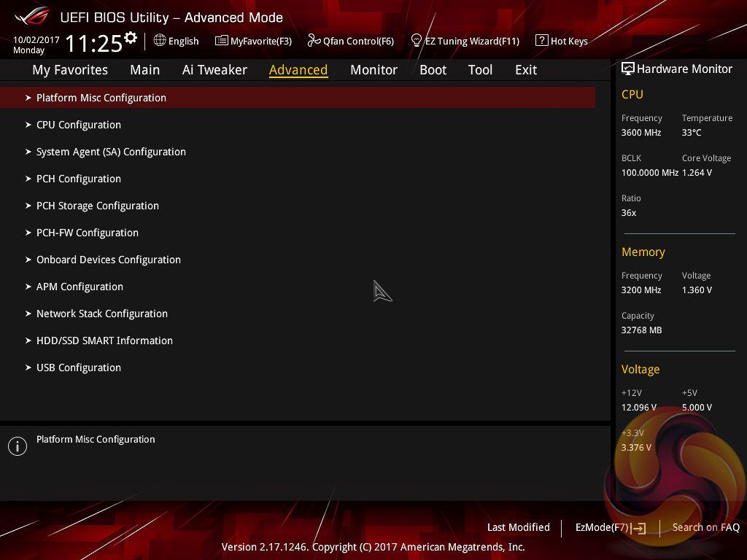Click the EzMode switch arrow icon
Screen dimensions: 747x560
(x=638, y=528)
